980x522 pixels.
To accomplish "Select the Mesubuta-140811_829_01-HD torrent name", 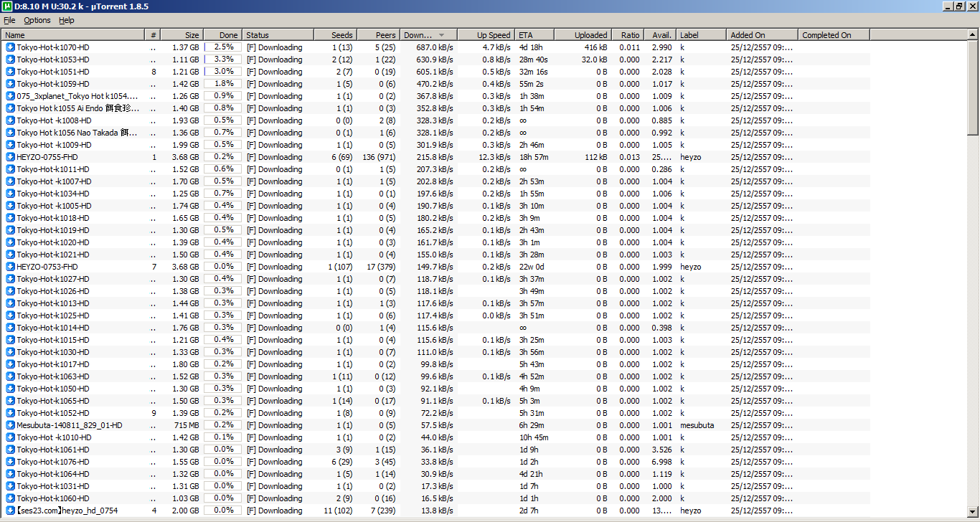I will [x=70, y=425].
